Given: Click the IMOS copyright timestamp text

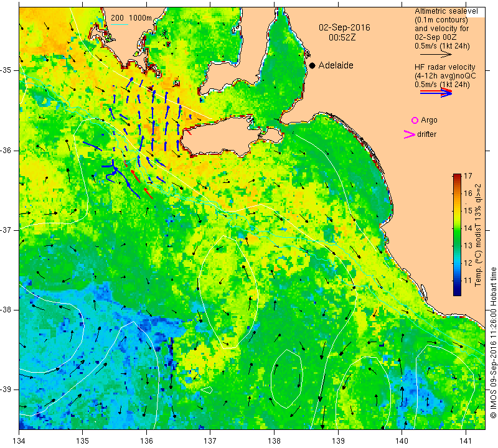Looking at the screenshot, I should tap(493, 343).
